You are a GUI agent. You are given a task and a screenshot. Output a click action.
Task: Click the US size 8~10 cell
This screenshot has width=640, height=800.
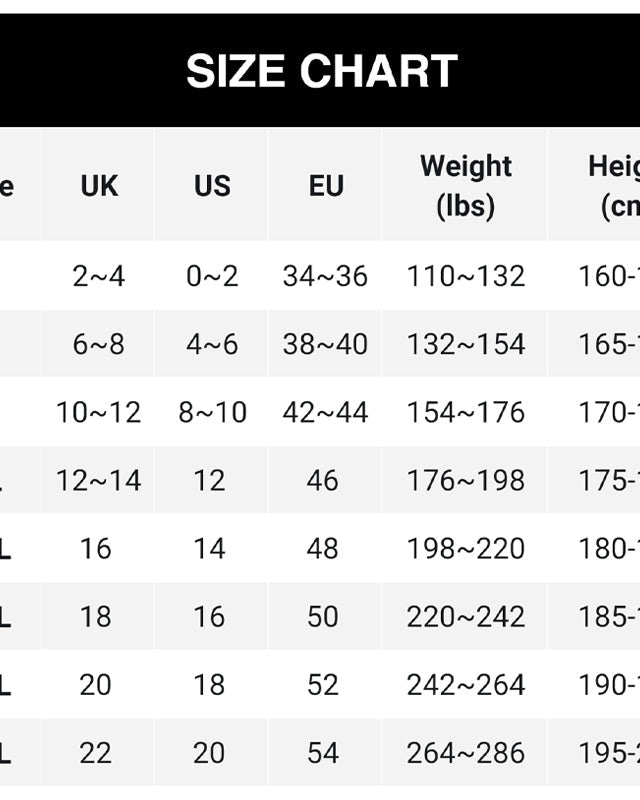[212, 412]
